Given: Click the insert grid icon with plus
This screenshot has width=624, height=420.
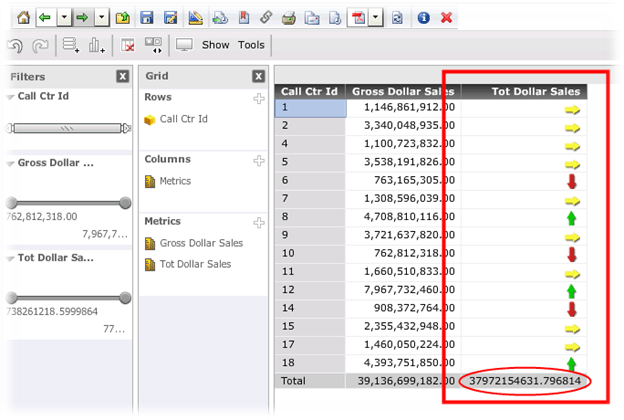Looking at the screenshot, I should pyautogui.click(x=71, y=45).
